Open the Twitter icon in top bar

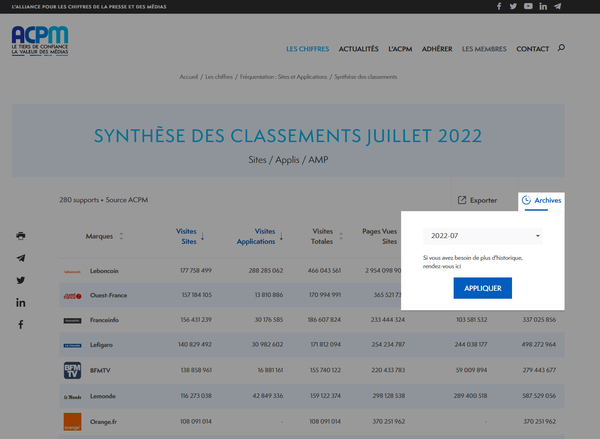(x=513, y=6)
